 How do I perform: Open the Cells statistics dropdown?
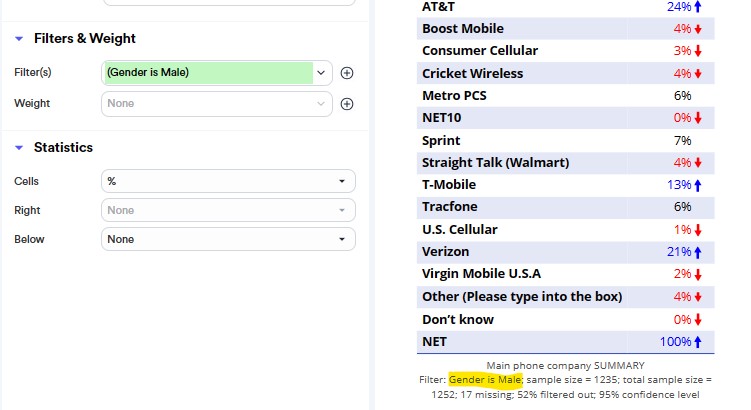click(228, 181)
